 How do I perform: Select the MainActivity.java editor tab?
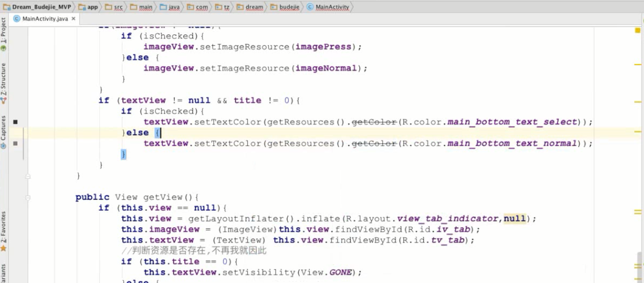click(x=45, y=19)
